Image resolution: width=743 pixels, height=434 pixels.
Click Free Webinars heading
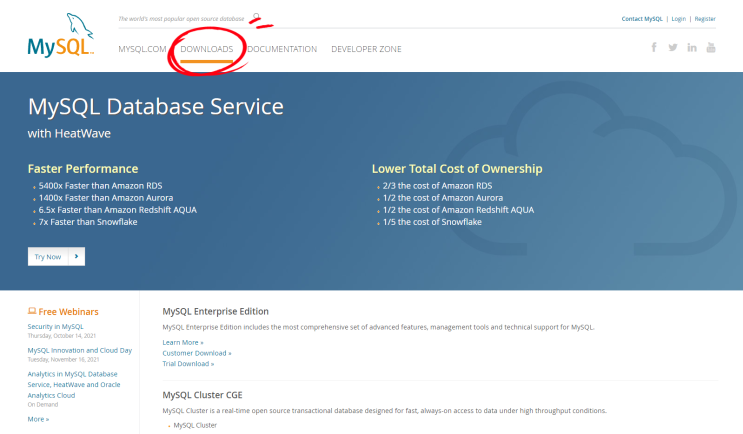click(x=68, y=311)
